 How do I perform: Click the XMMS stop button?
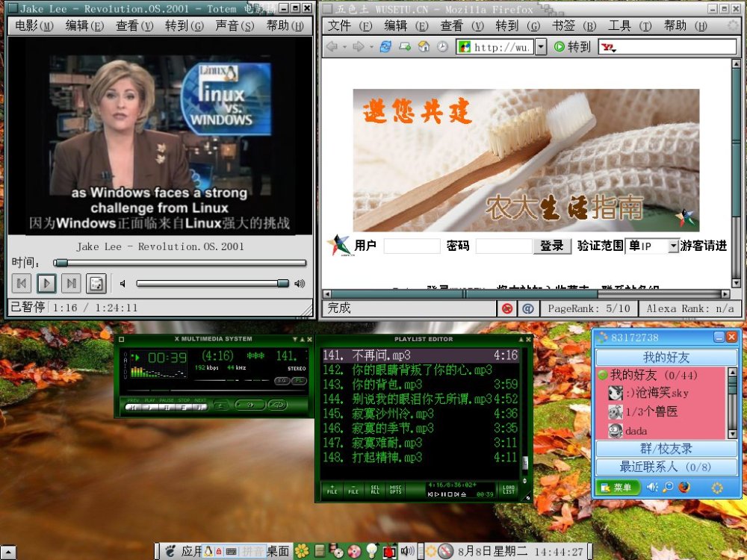(184, 407)
